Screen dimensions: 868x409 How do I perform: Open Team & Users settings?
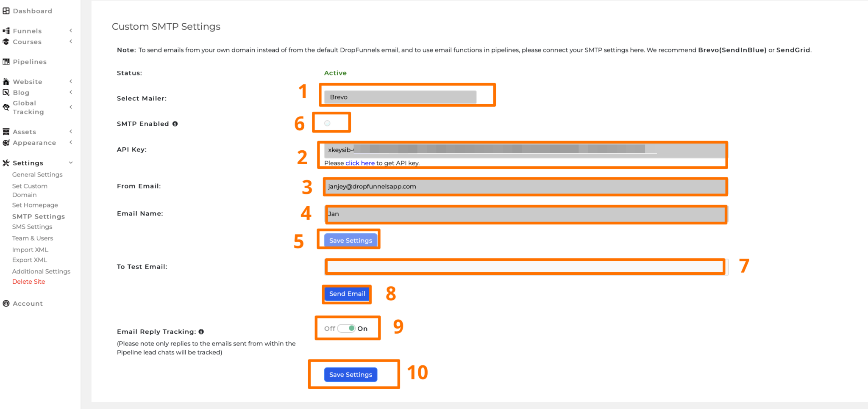click(33, 238)
